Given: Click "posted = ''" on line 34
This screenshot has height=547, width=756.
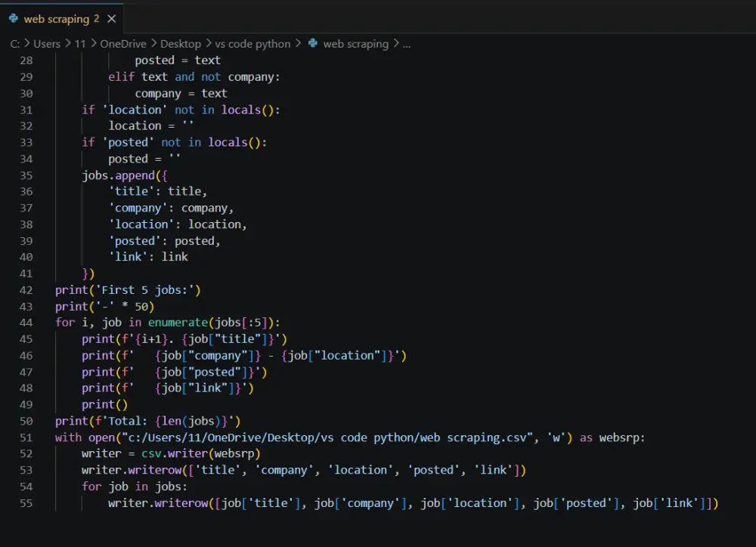Looking at the screenshot, I should 144,159.
